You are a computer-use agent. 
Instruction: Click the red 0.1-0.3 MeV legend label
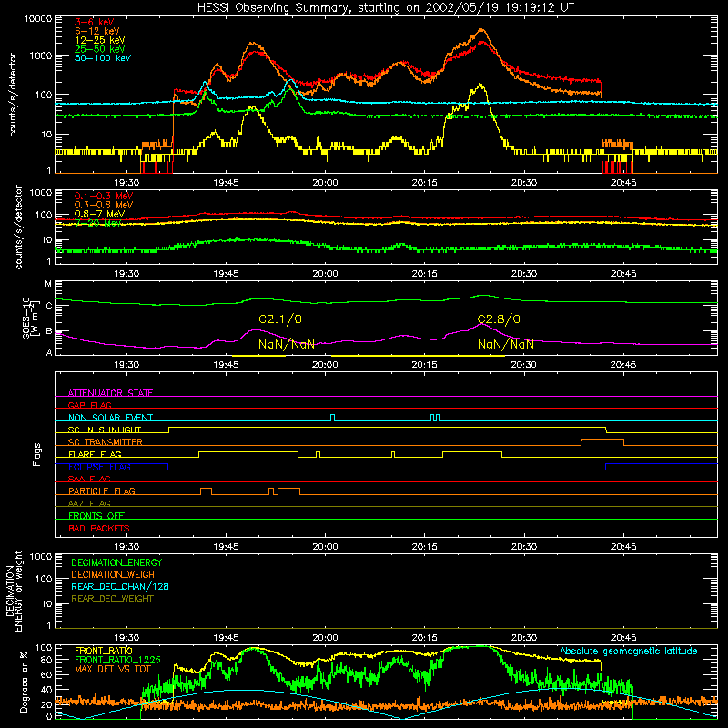104,196
